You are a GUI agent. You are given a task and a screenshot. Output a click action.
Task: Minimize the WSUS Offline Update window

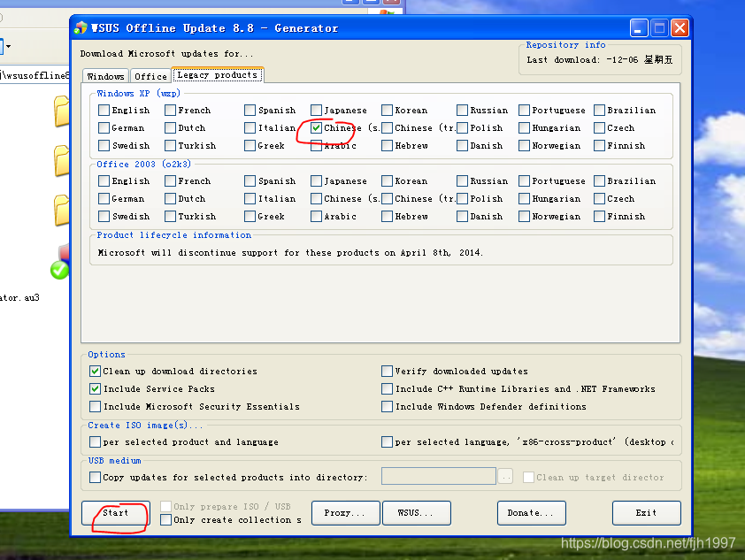pos(639,28)
